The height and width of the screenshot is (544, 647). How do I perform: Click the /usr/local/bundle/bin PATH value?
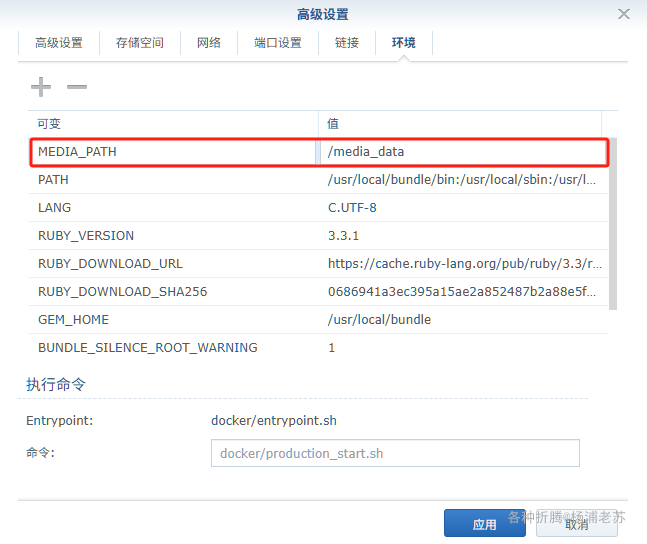click(x=462, y=180)
